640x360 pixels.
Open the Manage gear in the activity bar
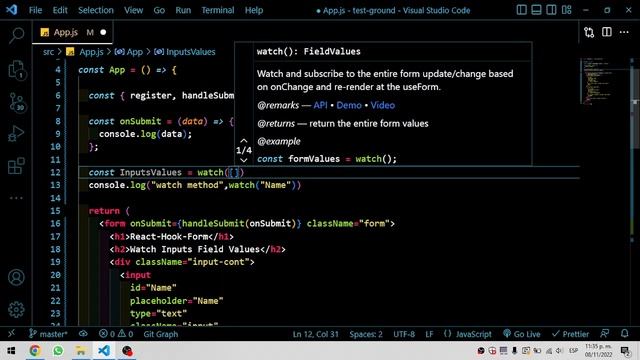[x=16, y=309]
